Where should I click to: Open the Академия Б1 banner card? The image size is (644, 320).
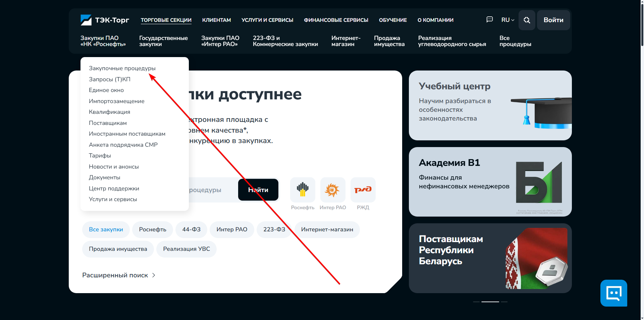[x=490, y=182]
